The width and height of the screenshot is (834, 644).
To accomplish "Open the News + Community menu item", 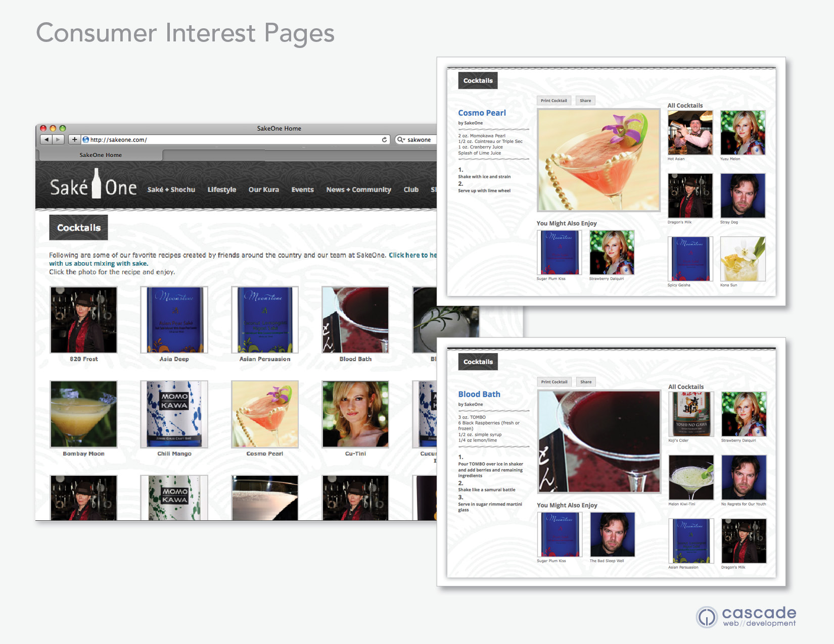I will (x=359, y=189).
